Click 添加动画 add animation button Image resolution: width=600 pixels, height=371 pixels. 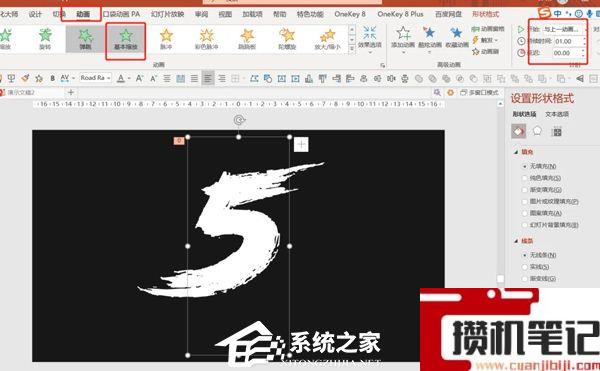(x=403, y=39)
